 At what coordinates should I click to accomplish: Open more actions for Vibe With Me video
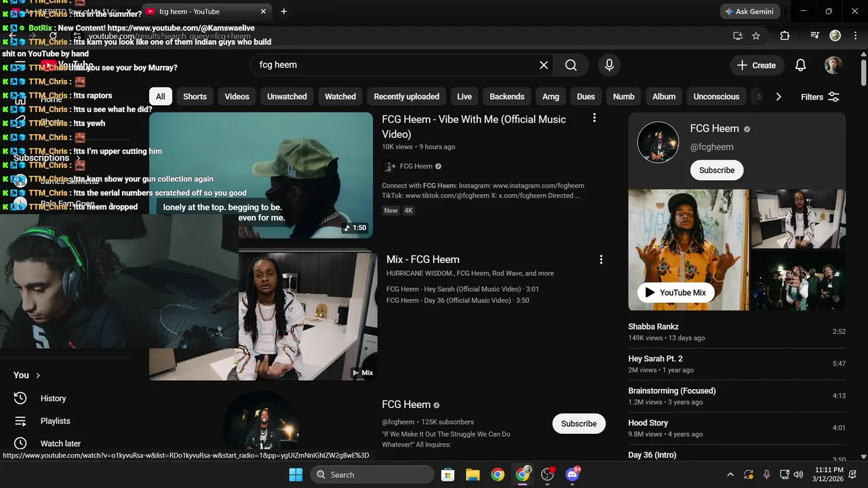pos(594,118)
